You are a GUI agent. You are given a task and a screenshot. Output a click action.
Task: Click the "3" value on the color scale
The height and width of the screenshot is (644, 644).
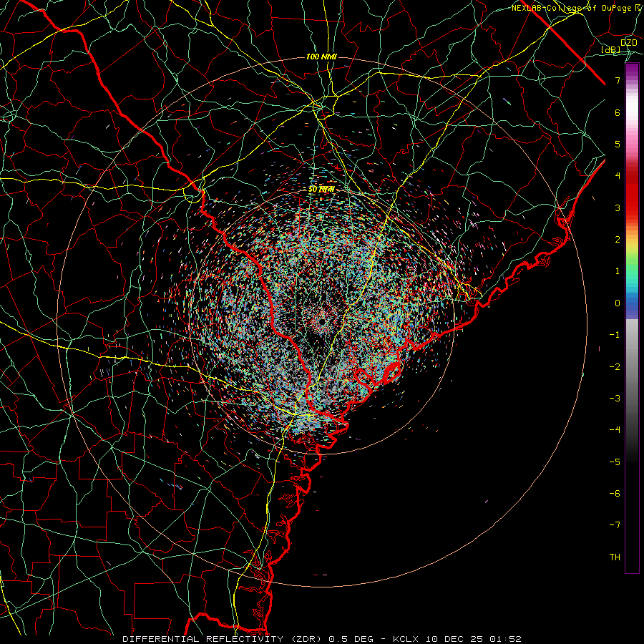(618, 208)
